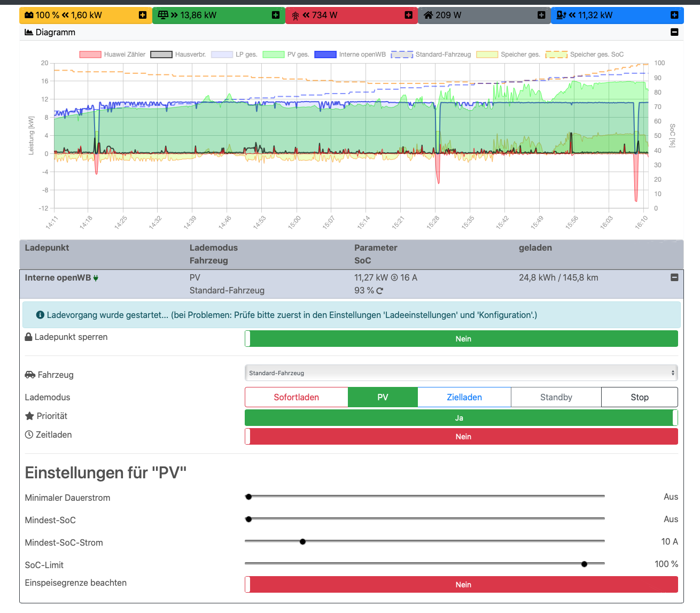Select Standby charge mode

[x=556, y=397]
